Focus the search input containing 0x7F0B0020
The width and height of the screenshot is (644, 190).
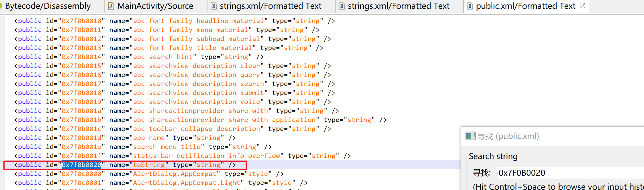[570, 173]
